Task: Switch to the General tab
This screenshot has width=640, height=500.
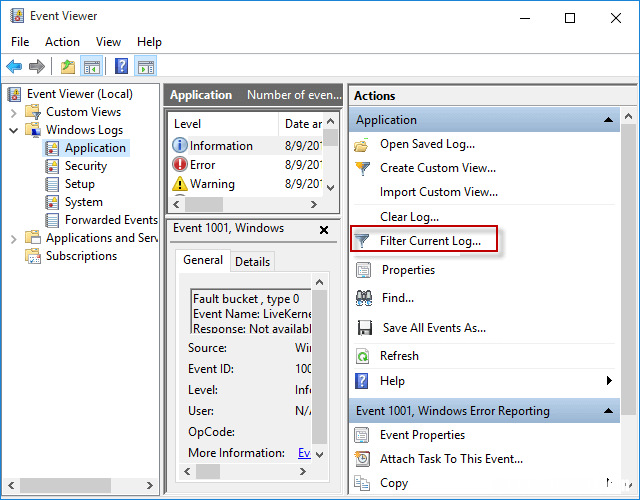Action: point(203,260)
